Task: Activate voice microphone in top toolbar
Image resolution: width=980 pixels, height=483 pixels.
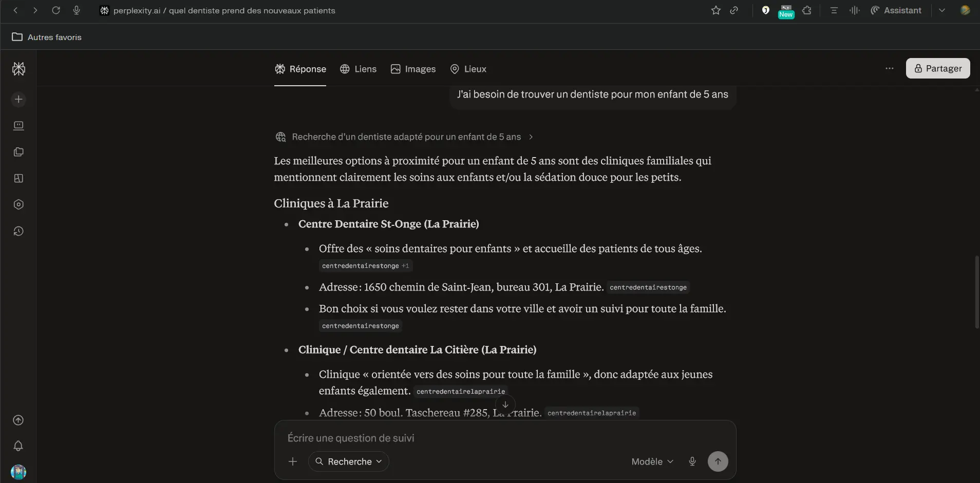Action: tap(77, 10)
